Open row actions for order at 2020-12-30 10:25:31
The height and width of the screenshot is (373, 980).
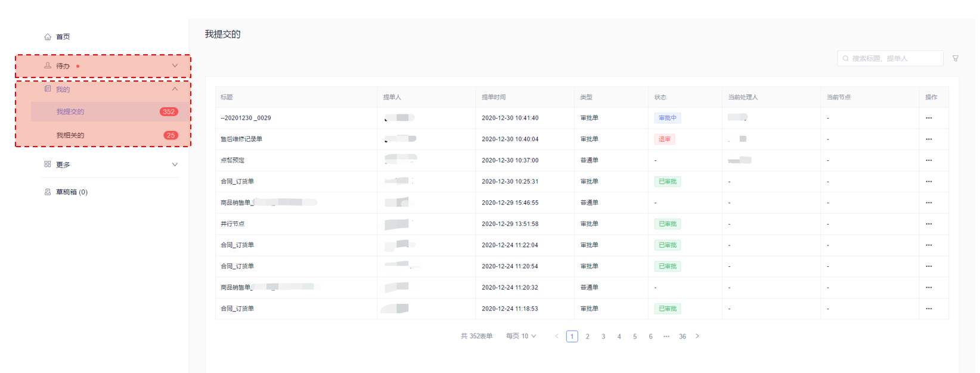[929, 182]
